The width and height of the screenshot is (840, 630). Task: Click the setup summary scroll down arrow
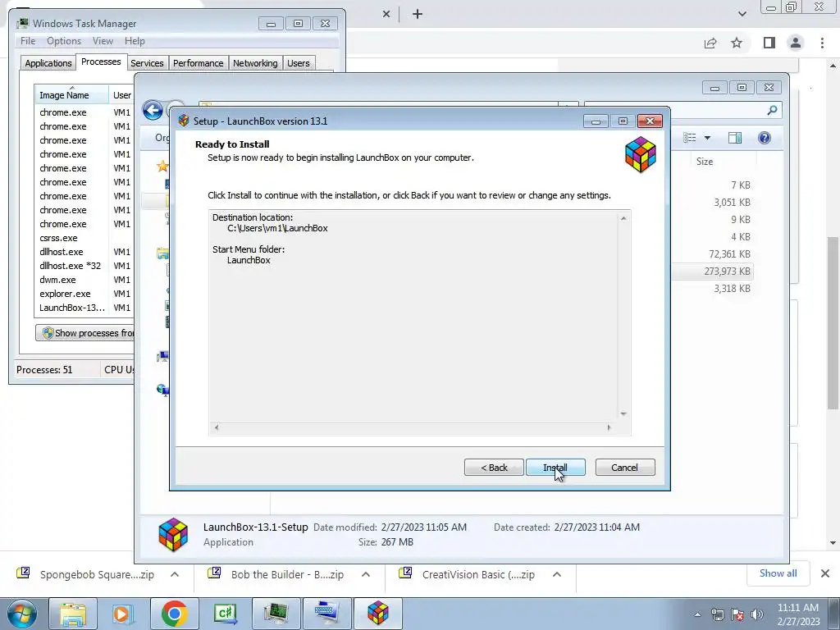(623, 413)
